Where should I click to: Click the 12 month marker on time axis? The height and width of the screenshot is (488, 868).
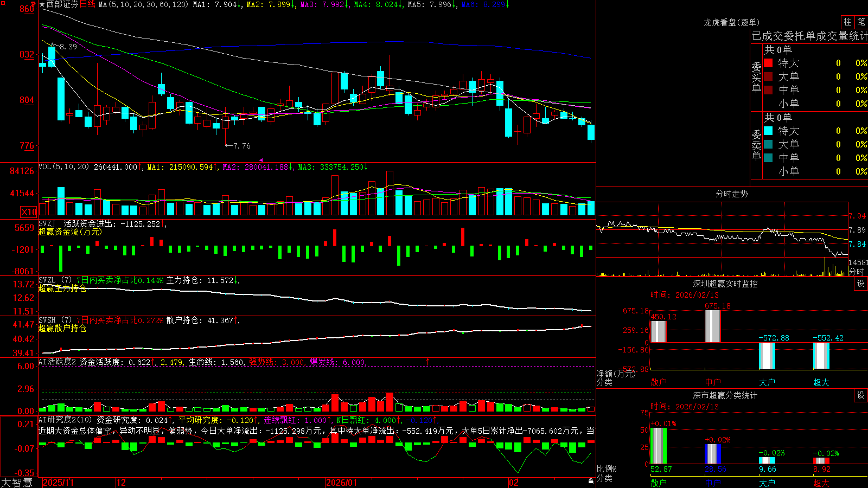[122, 483]
